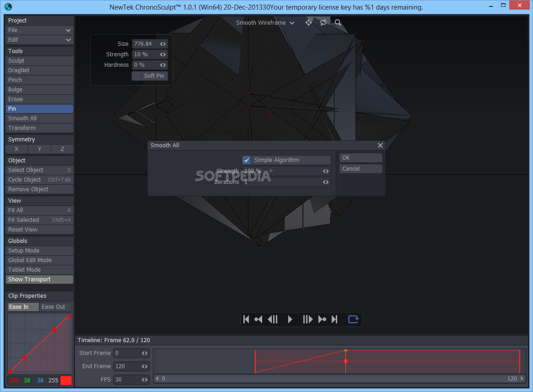Click the Size value stepper arrows
533x392 pixels.
163,44
